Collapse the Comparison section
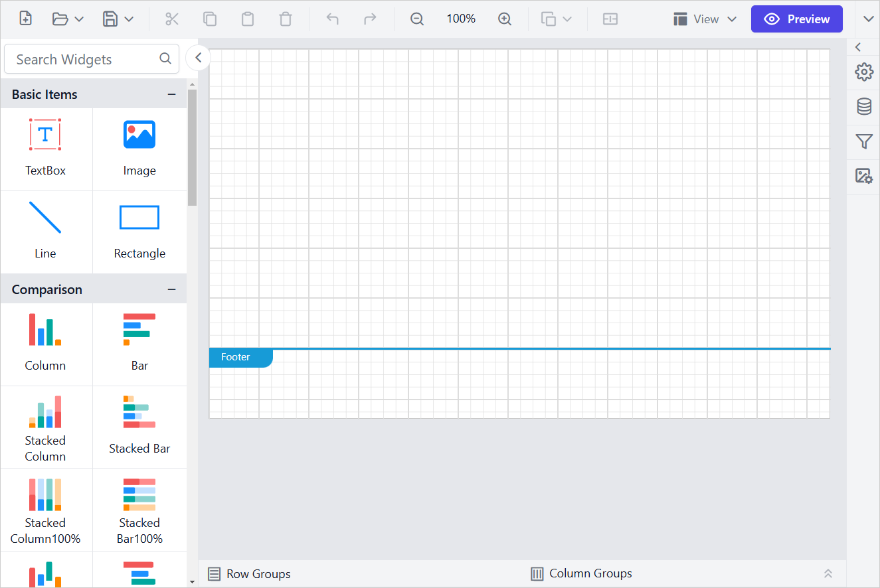Image resolution: width=880 pixels, height=588 pixels. (172, 289)
